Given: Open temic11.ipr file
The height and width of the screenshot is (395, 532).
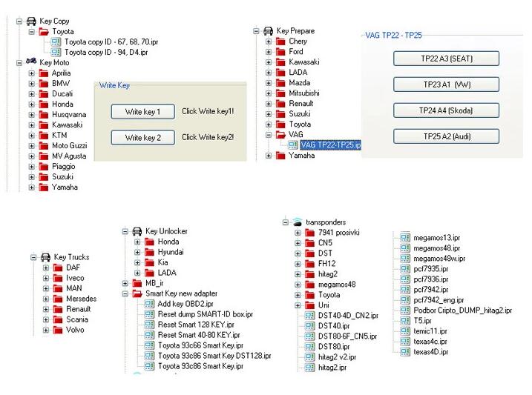Looking at the screenshot, I should [x=430, y=331].
